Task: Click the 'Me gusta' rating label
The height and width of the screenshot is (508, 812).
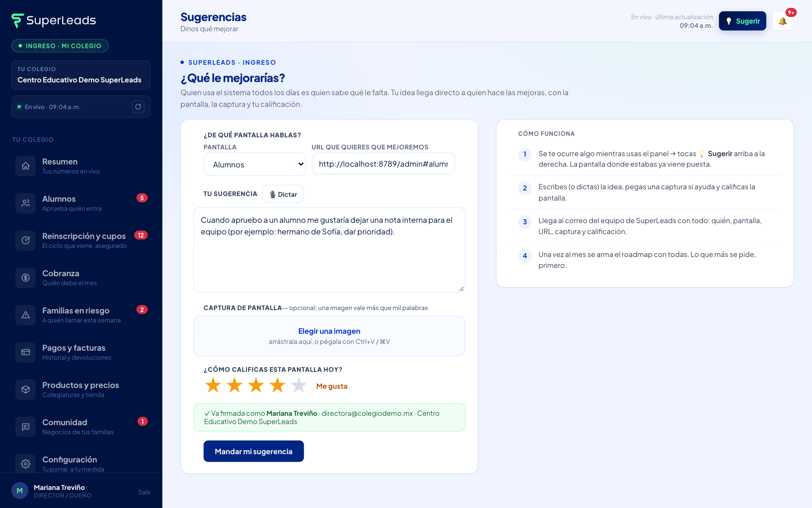Action: point(332,386)
